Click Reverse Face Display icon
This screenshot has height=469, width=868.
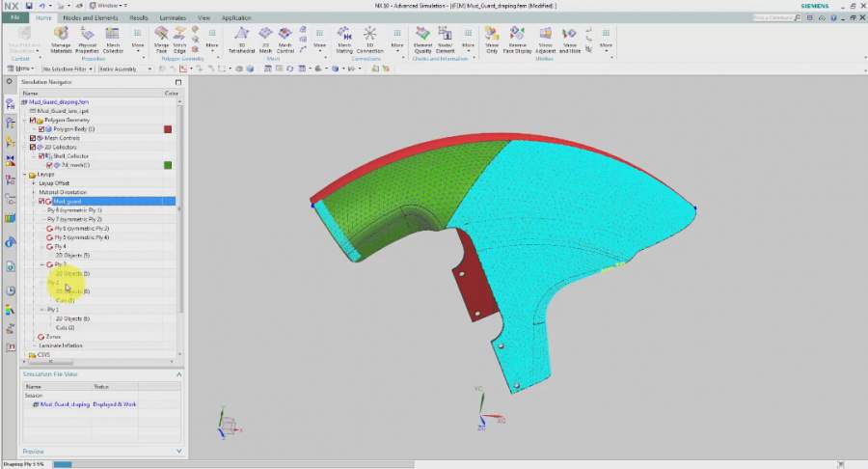click(x=517, y=41)
